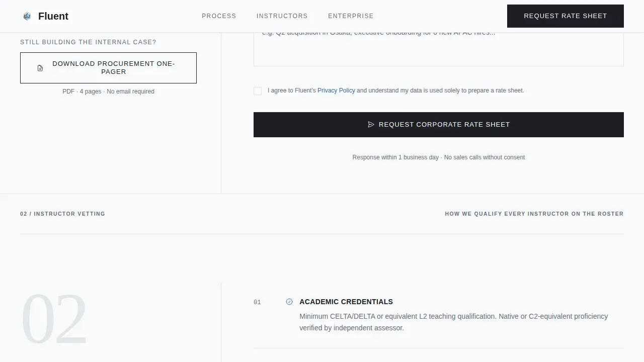Open the Enterprise nav item

click(x=351, y=16)
